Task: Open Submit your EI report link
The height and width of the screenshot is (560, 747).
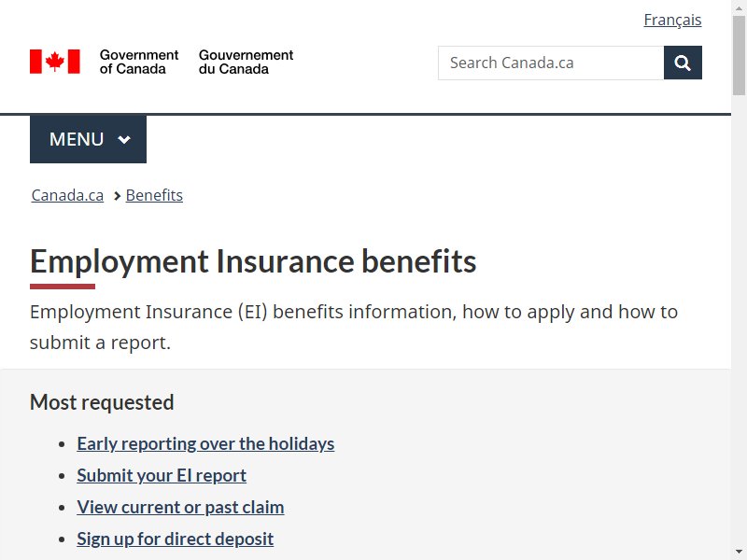Action: pos(162,475)
